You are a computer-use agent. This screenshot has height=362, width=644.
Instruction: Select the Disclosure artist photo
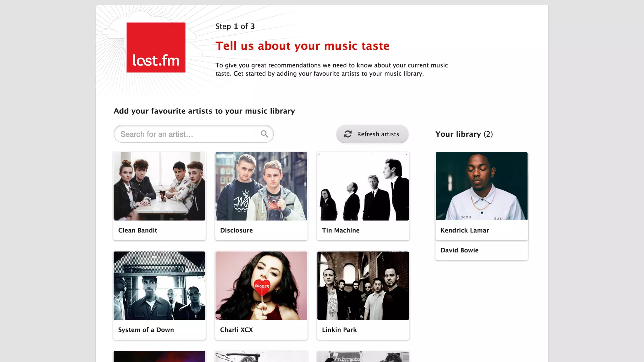261,186
